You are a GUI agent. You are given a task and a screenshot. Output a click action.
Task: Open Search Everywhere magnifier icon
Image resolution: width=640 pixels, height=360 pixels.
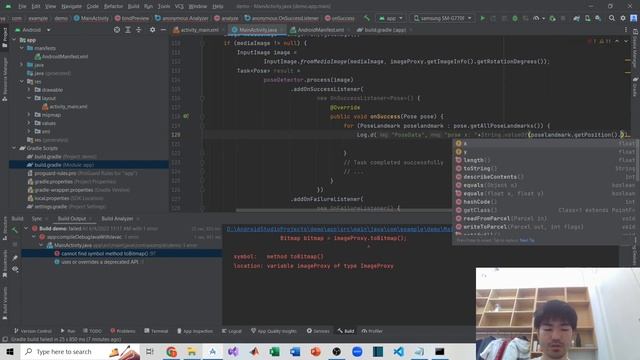[611, 18]
